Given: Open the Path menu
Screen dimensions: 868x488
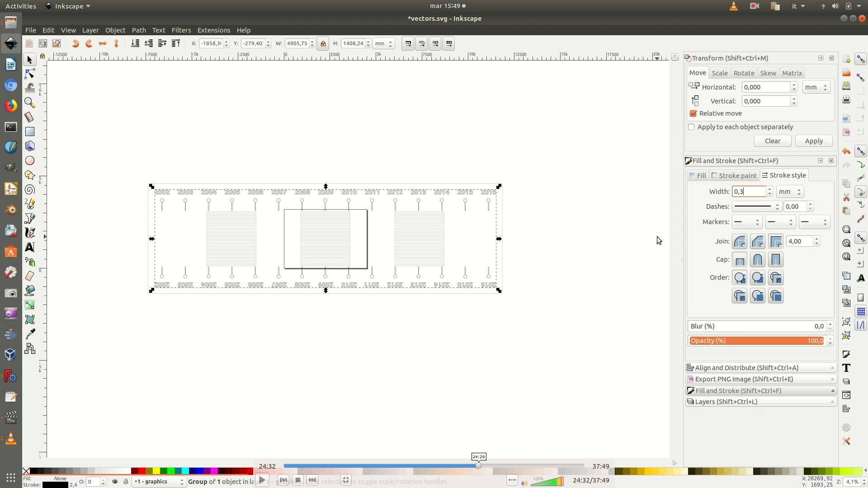Looking at the screenshot, I should pos(139,30).
